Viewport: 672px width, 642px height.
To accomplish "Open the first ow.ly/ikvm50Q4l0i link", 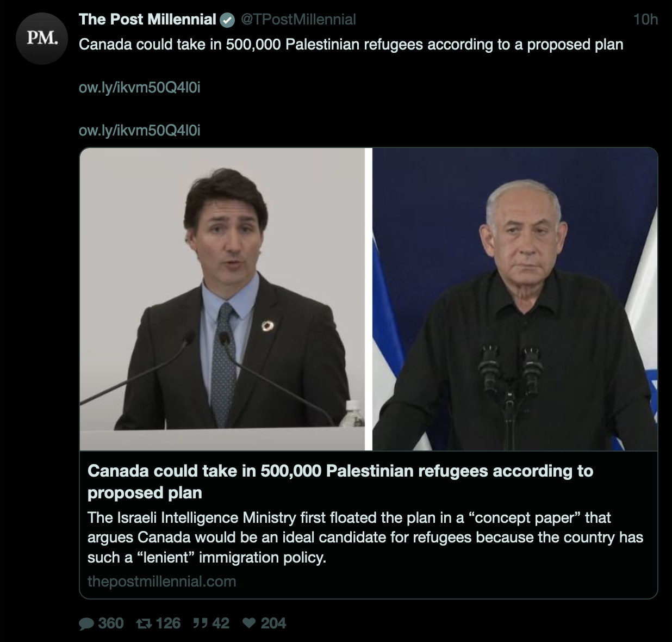I will click(x=140, y=88).
